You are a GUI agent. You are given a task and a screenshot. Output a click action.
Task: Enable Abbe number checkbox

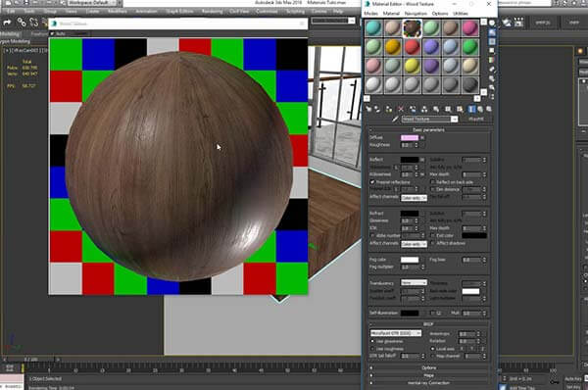(x=372, y=235)
